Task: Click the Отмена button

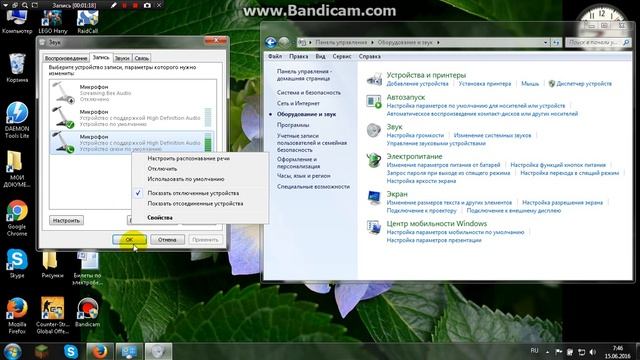Action: tap(167, 240)
